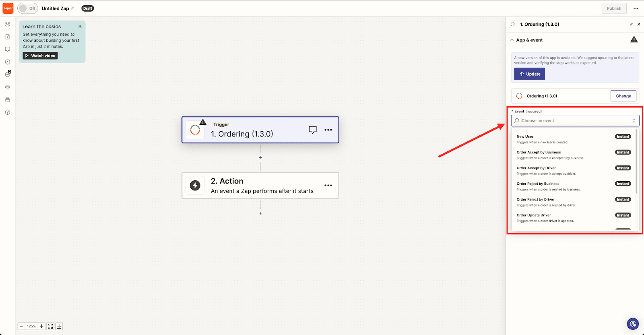Image resolution: width=644 pixels, height=335 pixels.
Task: Open the status icon with badge 2
Action: coord(8,74)
